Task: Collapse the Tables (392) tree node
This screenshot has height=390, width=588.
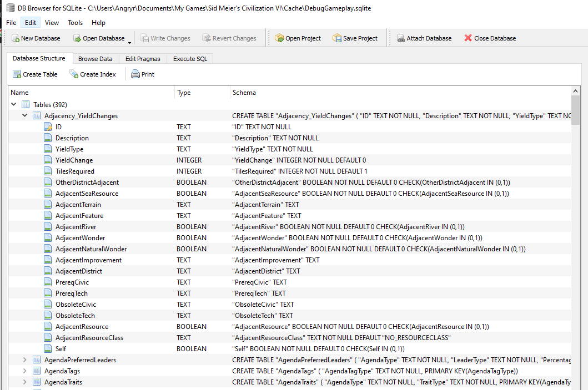Action: pos(13,104)
